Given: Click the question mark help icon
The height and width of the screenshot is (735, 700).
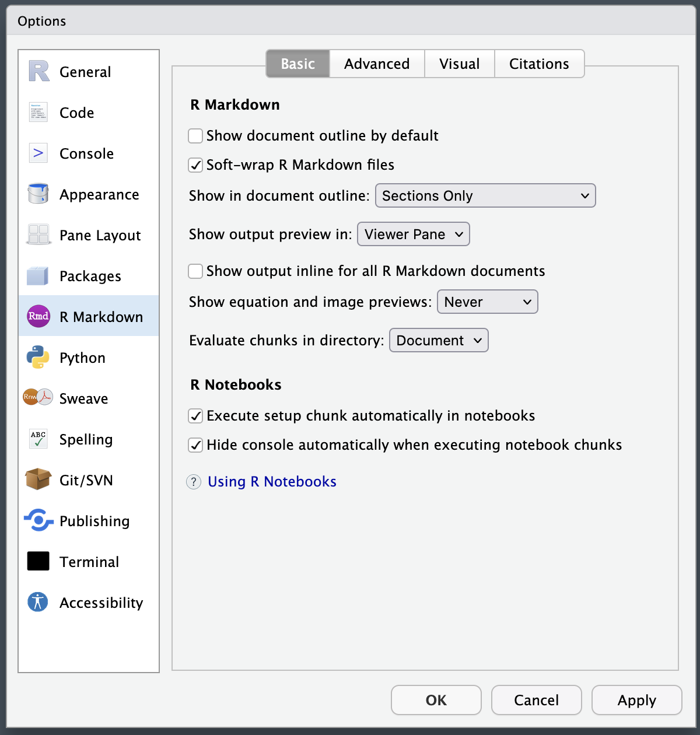Looking at the screenshot, I should pyautogui.click(x=194, y=482).
